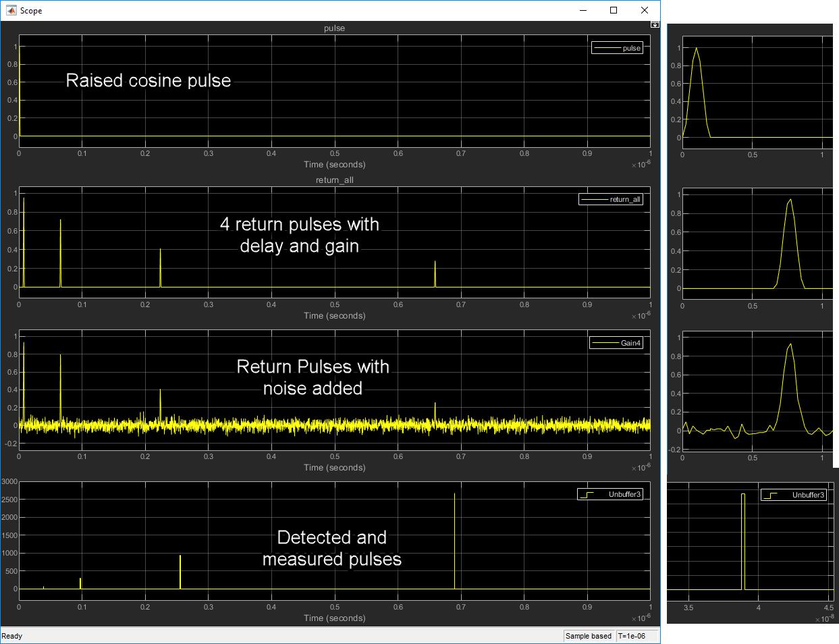This screenshot has width=839, height=644.
Task: Close the Scope window
Action: (645, 10)
